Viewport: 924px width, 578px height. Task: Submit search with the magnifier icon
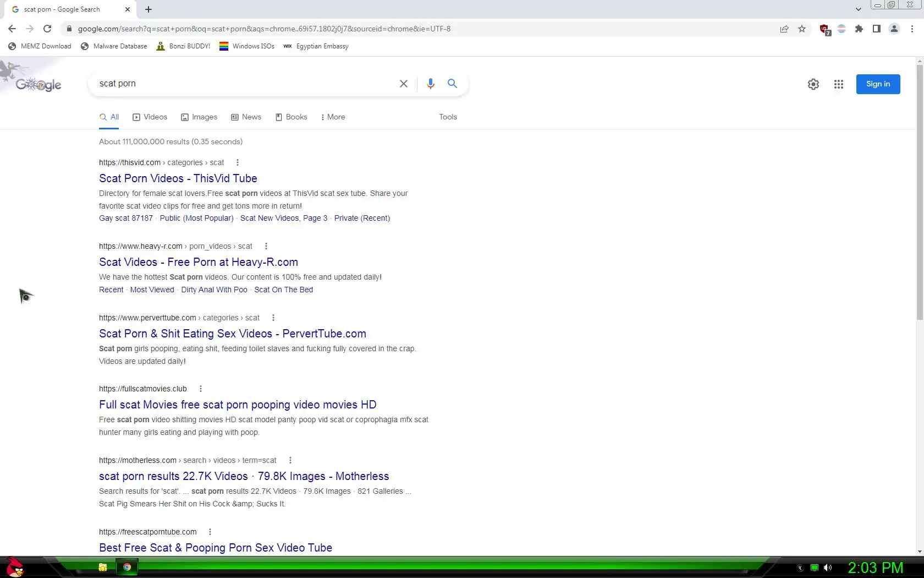point(452,84)
